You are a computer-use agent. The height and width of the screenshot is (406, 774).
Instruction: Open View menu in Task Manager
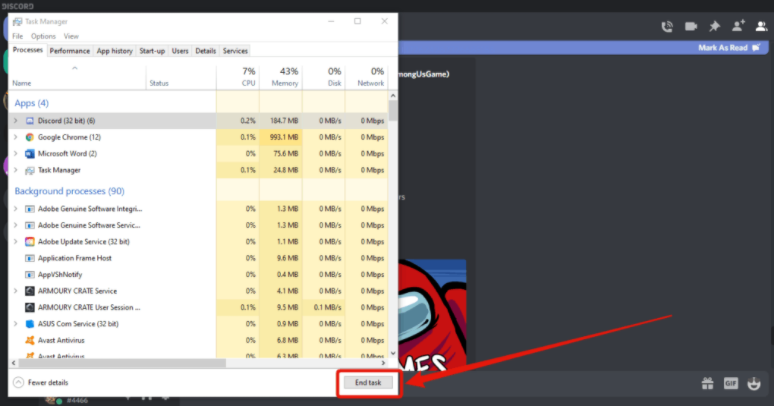(71, 36)
